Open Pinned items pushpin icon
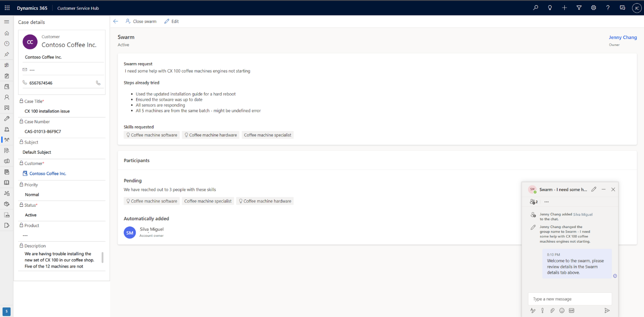The height and width of the screenshot is (317, 644). 7,54
